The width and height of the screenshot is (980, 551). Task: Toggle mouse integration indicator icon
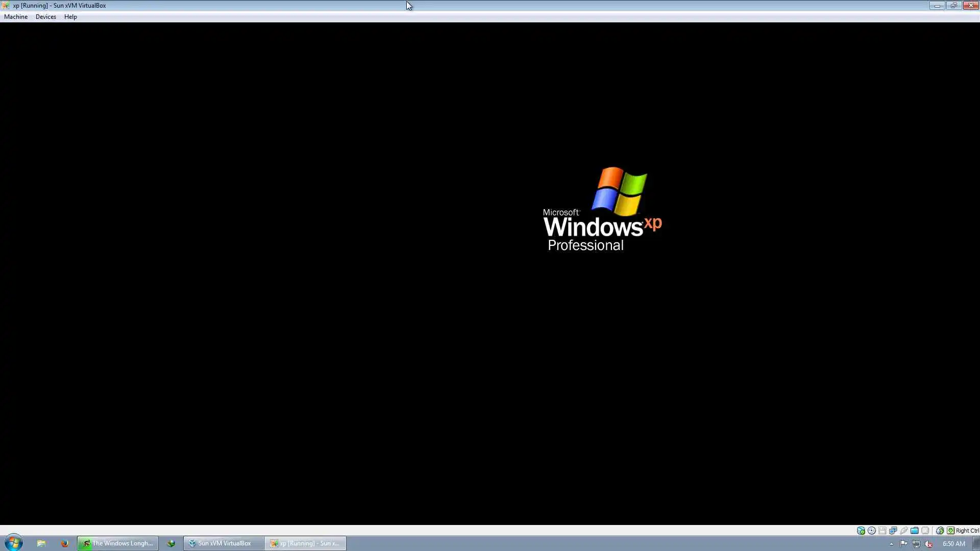click(x=940, y=531)
